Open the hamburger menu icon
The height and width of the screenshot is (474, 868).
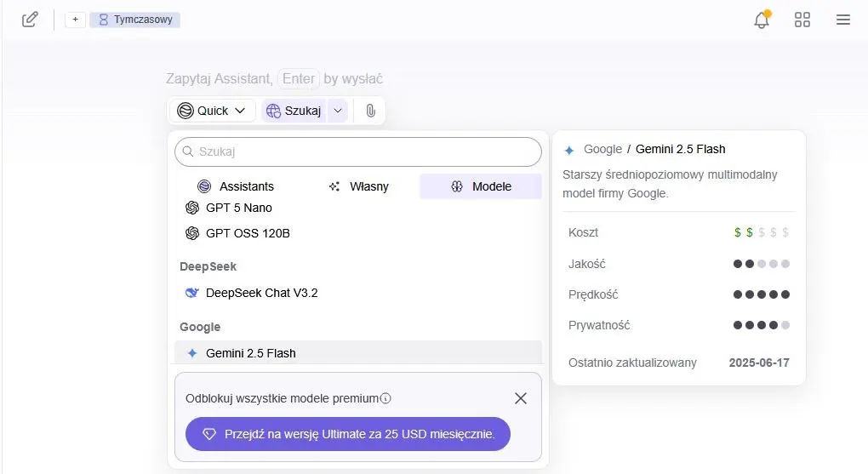842,20
